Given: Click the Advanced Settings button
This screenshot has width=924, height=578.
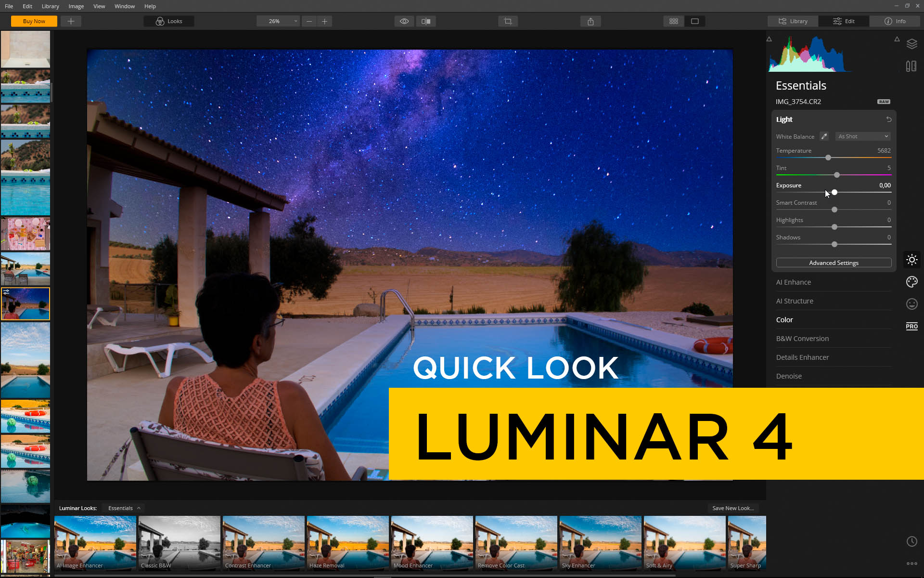Looking at the screenshot, I should pos(833,263).
